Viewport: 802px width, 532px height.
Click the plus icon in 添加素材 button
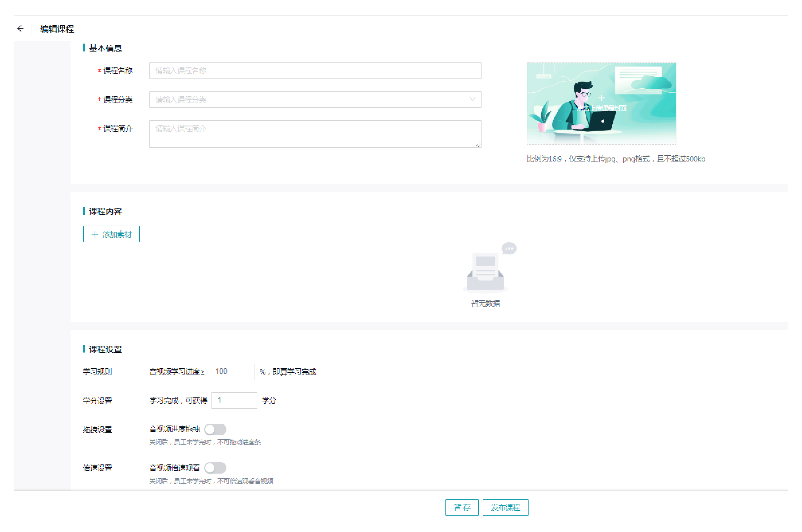coord(95,234)
